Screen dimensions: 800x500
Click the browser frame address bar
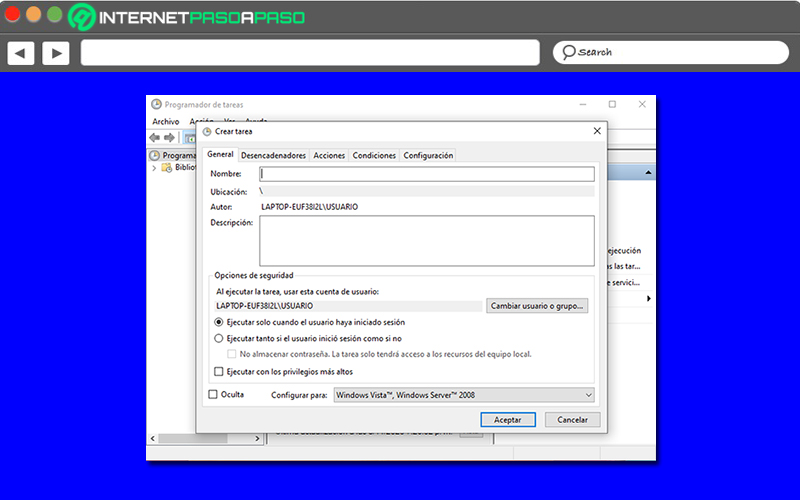[310, 53]
